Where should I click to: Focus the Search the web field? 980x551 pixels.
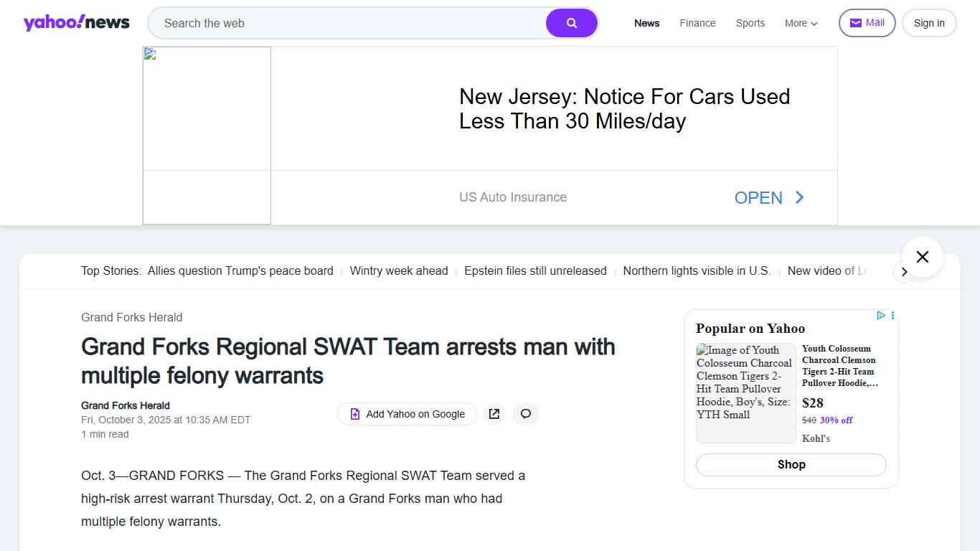[x=352, y=23]
